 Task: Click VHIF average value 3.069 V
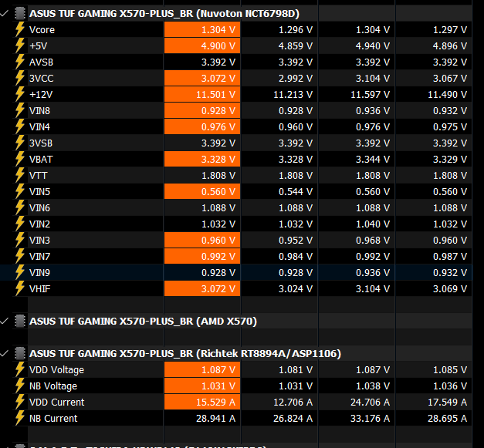pos(450,288)
